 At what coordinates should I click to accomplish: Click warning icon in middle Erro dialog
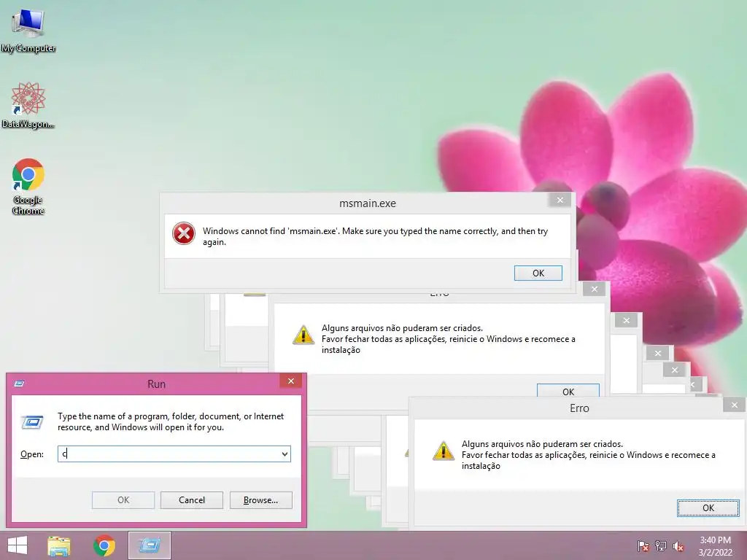point(303,334)
